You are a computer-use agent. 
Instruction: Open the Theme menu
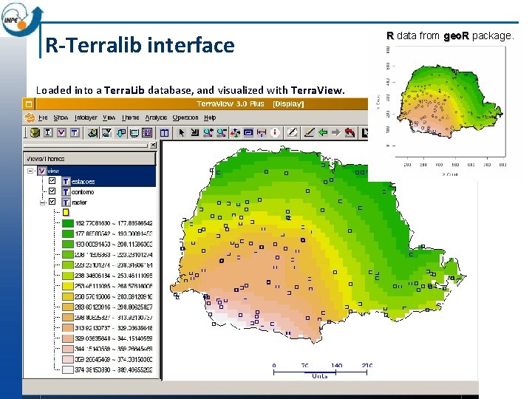[x=130, y=117]
